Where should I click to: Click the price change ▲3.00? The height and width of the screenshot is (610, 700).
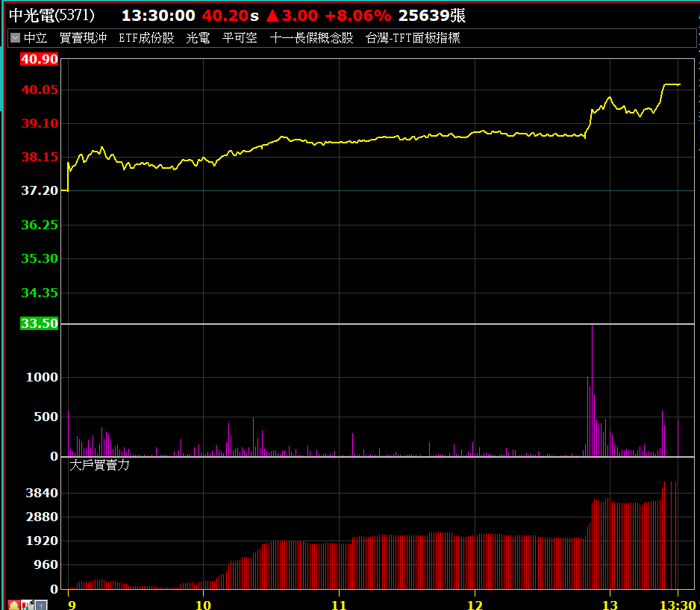click(x=292, y=16)
